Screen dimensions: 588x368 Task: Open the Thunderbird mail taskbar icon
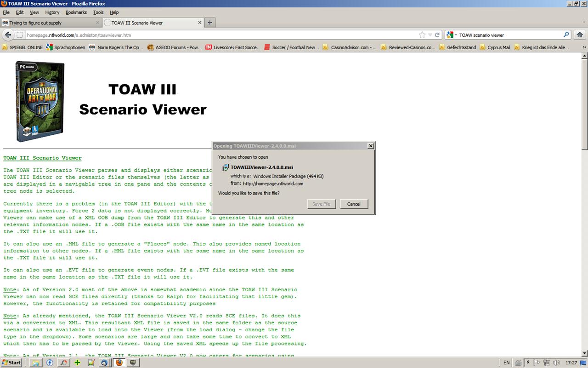point(105,362)
